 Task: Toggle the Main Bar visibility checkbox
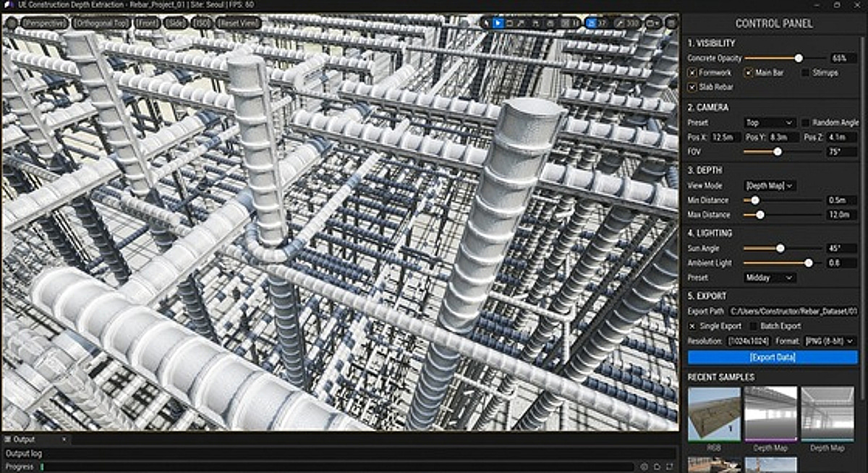tap(749, 72)
